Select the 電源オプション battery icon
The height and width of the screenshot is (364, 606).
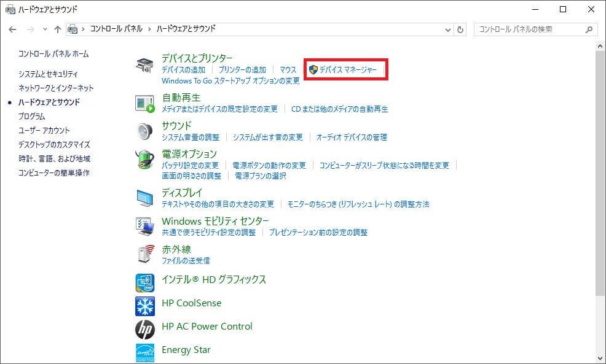145,160
